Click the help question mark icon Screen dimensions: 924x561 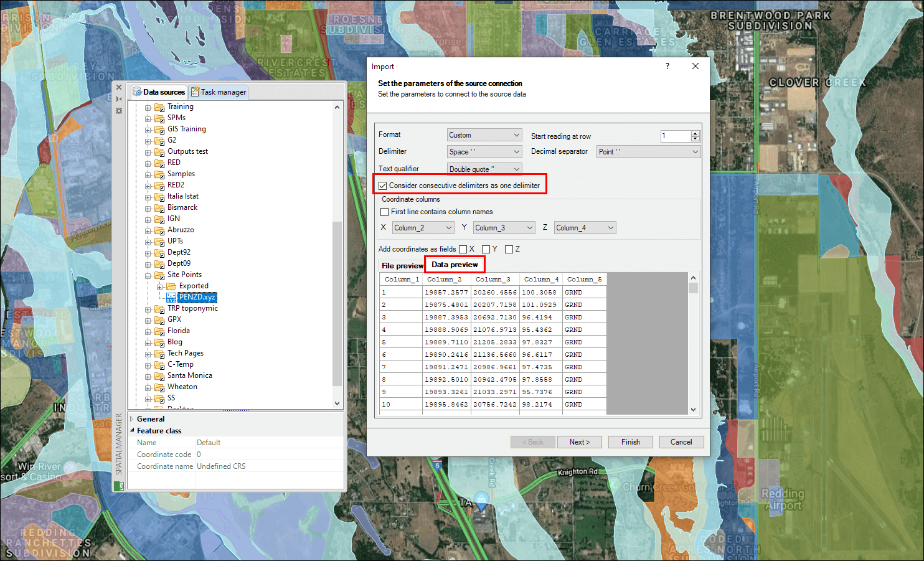coord(667,67)
